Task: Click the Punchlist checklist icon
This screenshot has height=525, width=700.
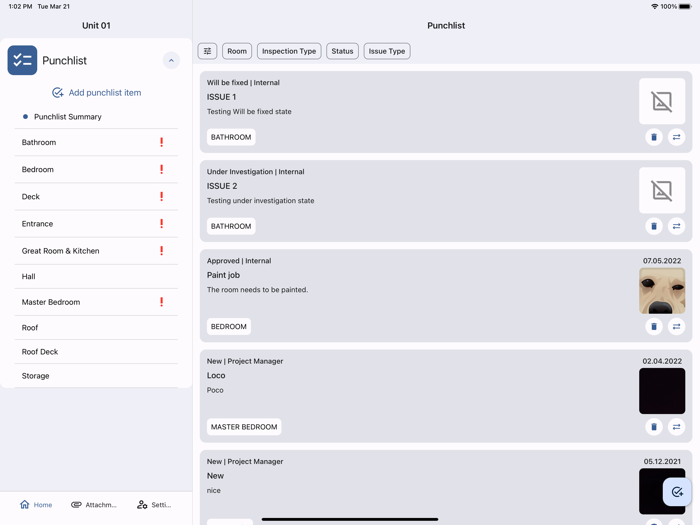Action: (x=22, y=60)
